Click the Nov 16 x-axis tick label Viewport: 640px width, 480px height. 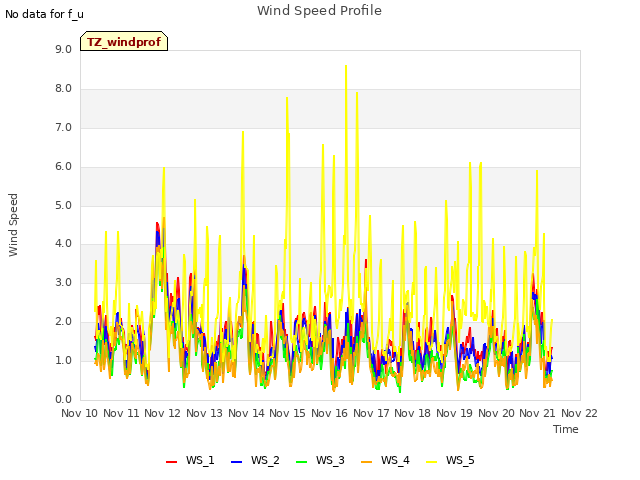click(x=329, y=413)
